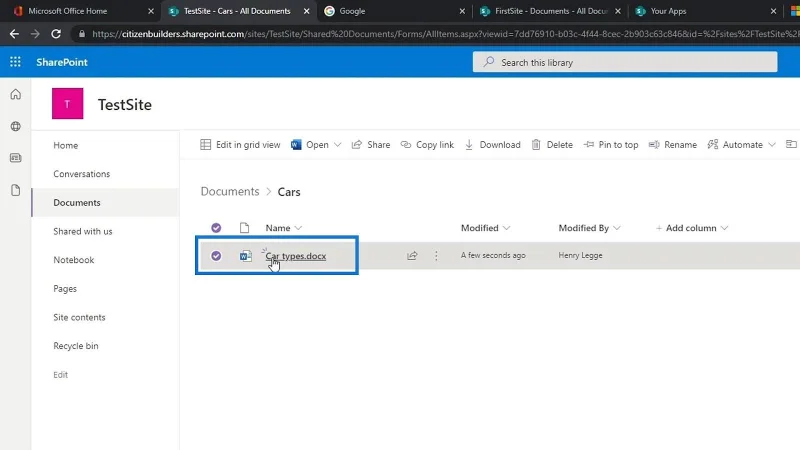Click the SharePoint home icon in left rail

pos(16,94)
